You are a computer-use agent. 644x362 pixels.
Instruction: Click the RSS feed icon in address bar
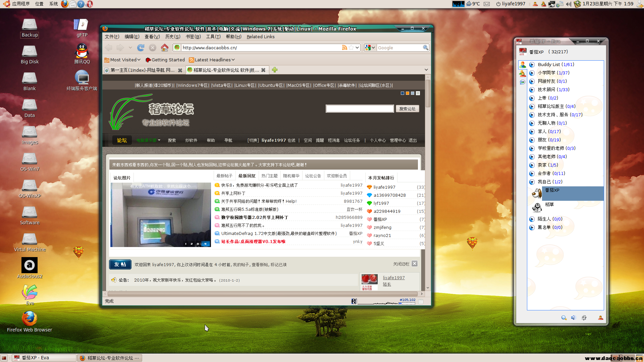[x=344, y=48]
